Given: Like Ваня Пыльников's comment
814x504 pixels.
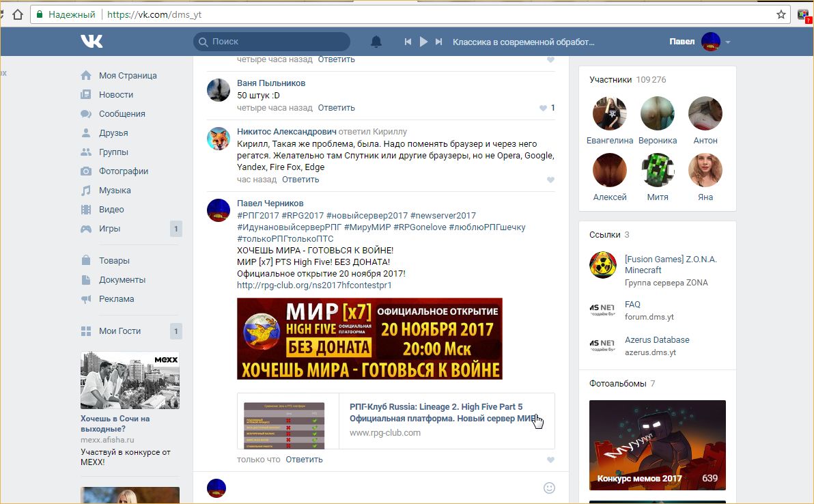Looking at the screenshot, I should click(544, 108).
